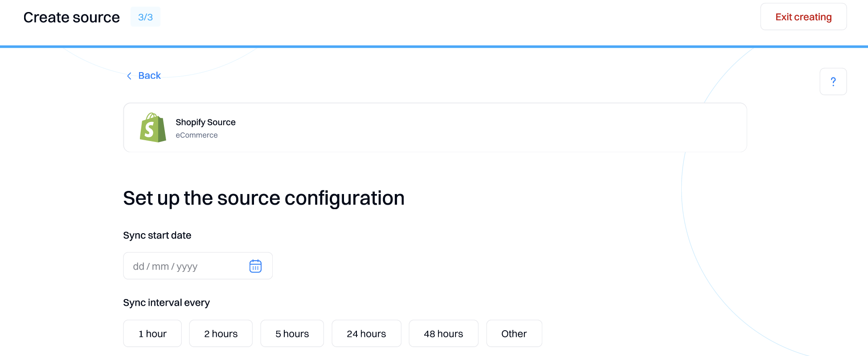Click the Set up the source configuration heading

point(264,198)
